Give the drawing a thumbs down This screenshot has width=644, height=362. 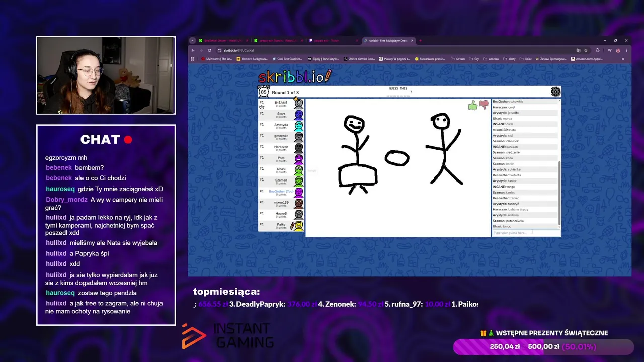tap(484, 105)
